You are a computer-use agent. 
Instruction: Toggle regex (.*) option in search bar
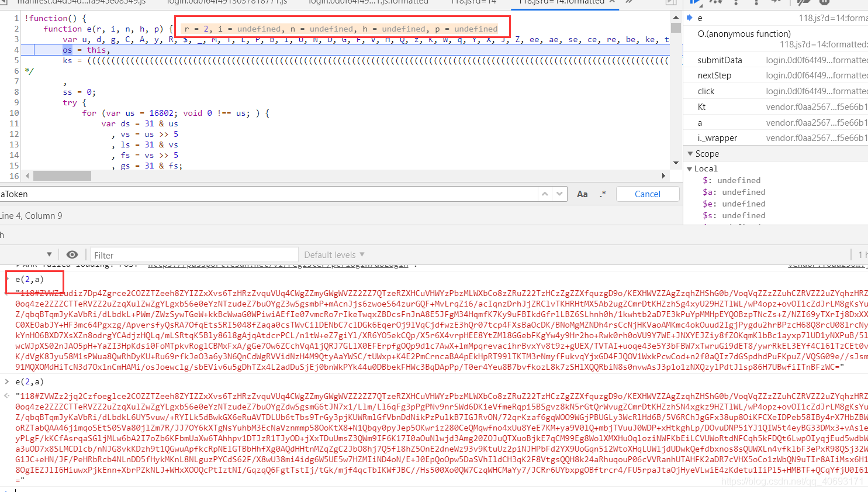click(x=602, y=194)
